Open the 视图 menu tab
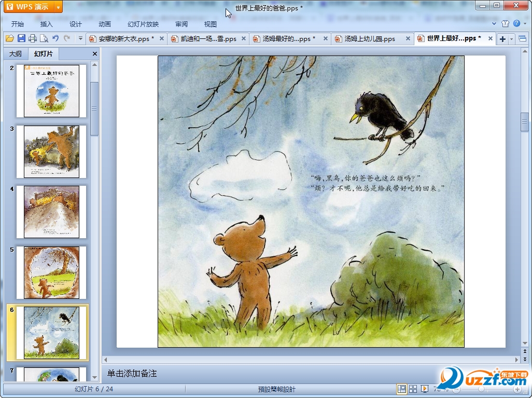The width and height of the screenshot is (532, 398). click(211, 24)
